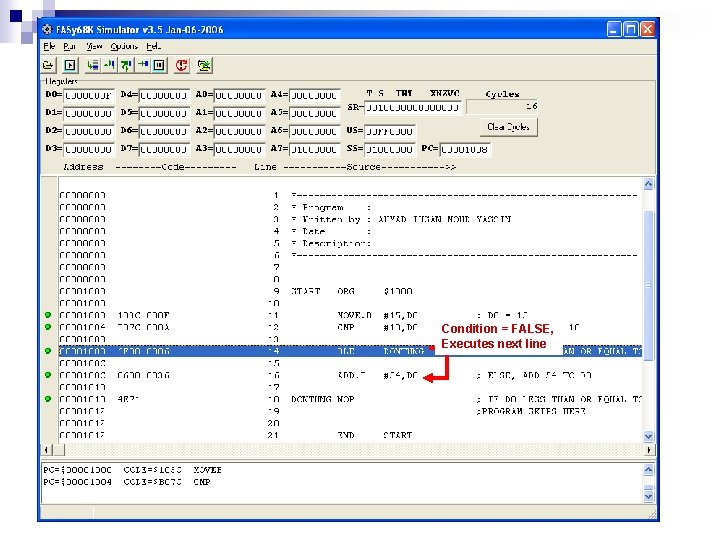Click the Run program toolbar icon
Screen dimensions: 720x540
coord(70,65)
